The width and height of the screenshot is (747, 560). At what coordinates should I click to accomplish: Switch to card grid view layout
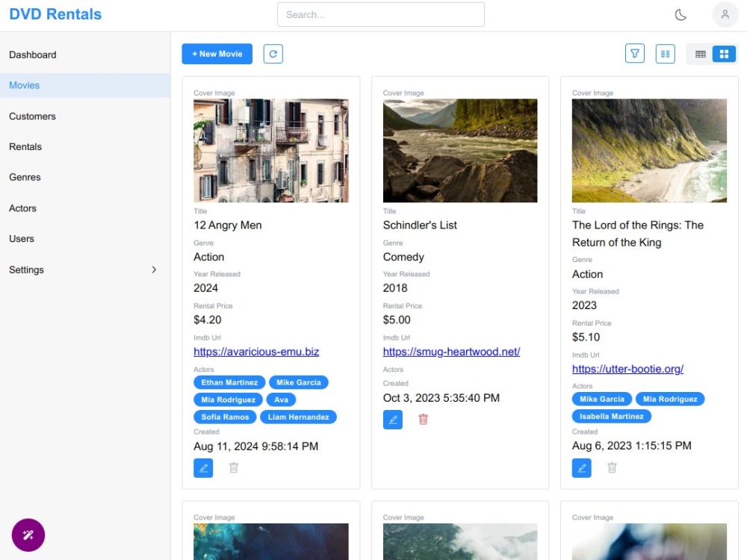724,55
